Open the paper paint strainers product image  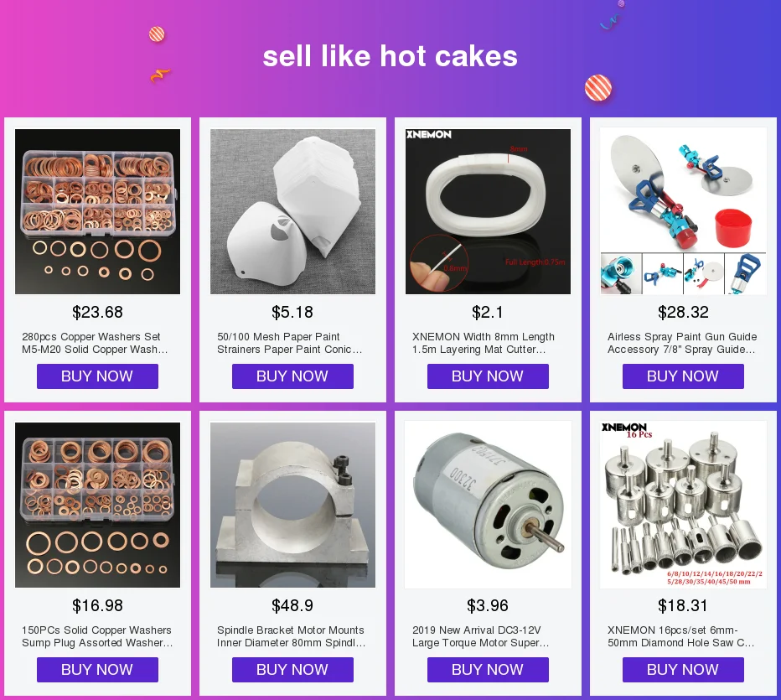293,211
